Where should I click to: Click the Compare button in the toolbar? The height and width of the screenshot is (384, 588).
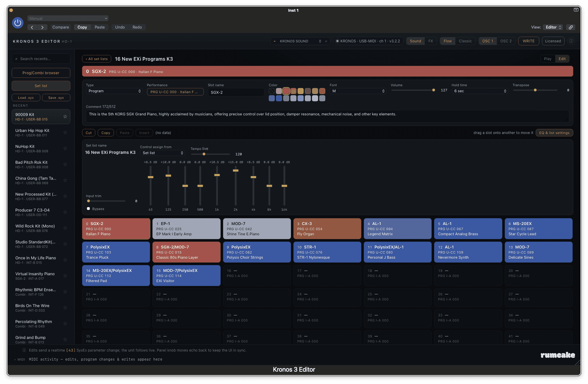click(61, 27)
